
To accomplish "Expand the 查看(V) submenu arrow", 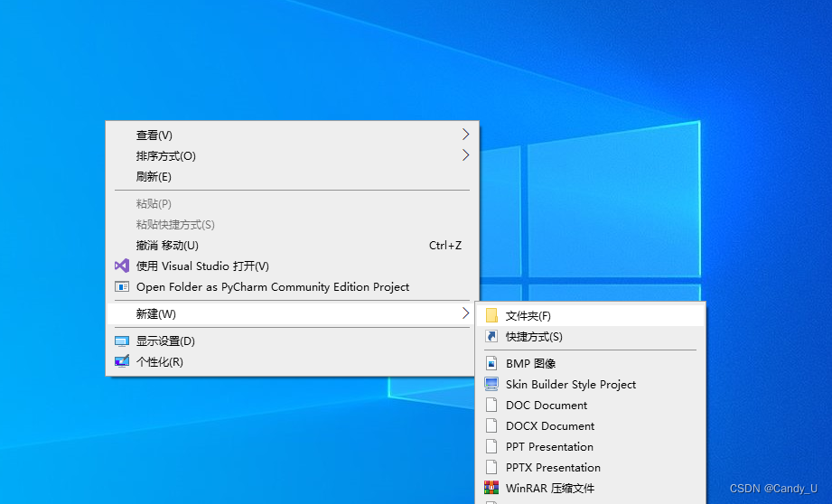I will [x=465, y=135].
